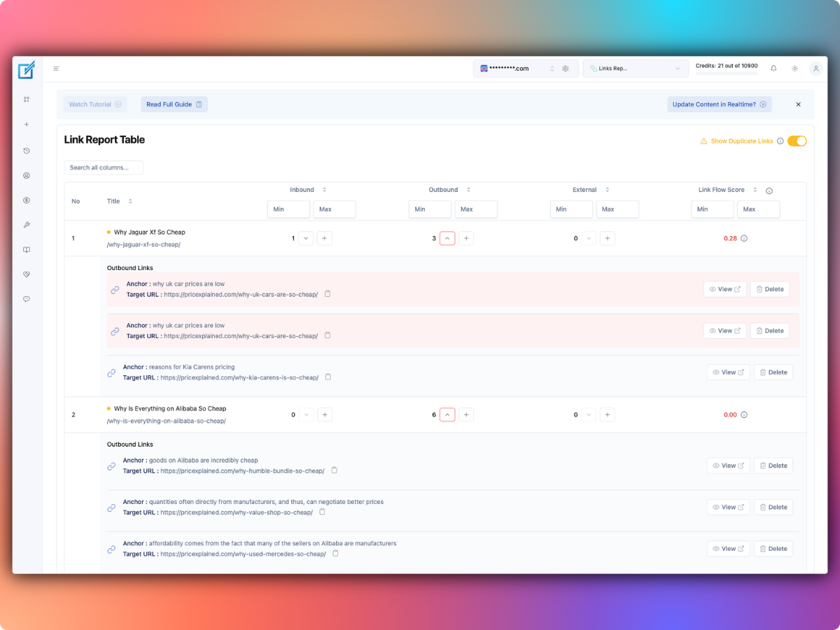Add outbound link to Why Jaguar Xf row
Viewport: 840px width, 630px height.
466,238
